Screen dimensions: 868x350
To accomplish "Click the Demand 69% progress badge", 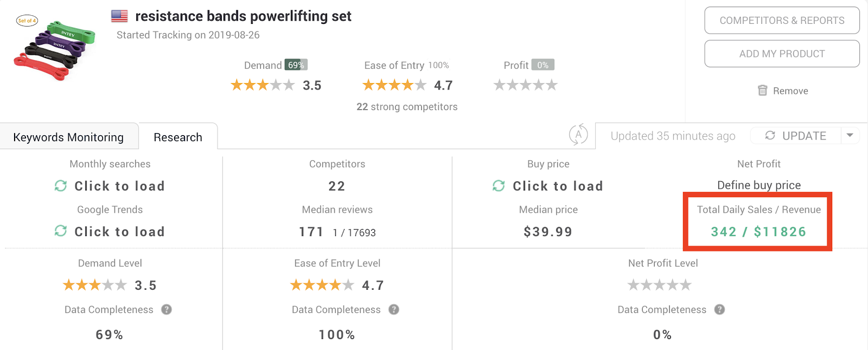I will 296,65.
